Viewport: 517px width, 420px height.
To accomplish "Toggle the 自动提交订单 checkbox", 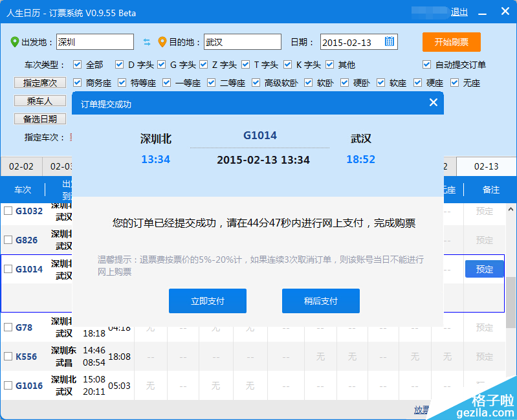I will (427, 65).
